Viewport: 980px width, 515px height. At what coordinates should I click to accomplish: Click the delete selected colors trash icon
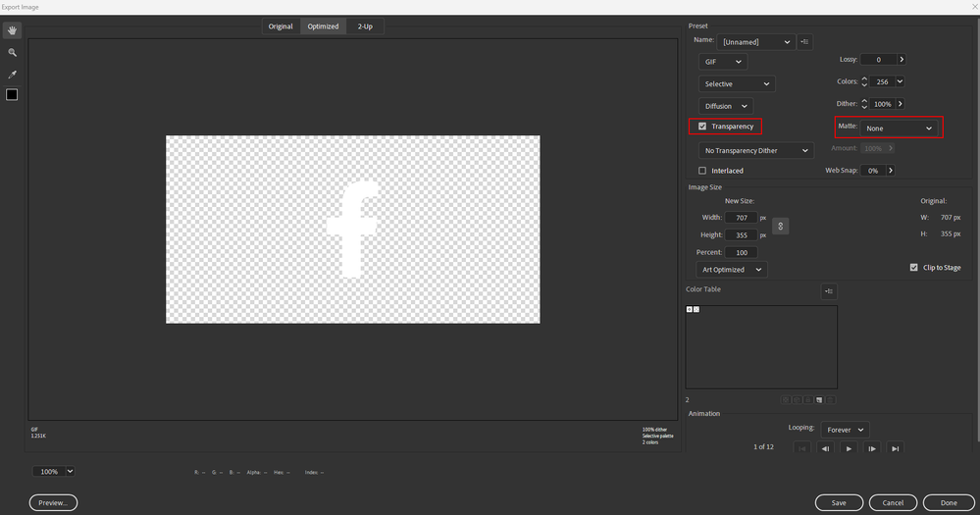(831, 400)
